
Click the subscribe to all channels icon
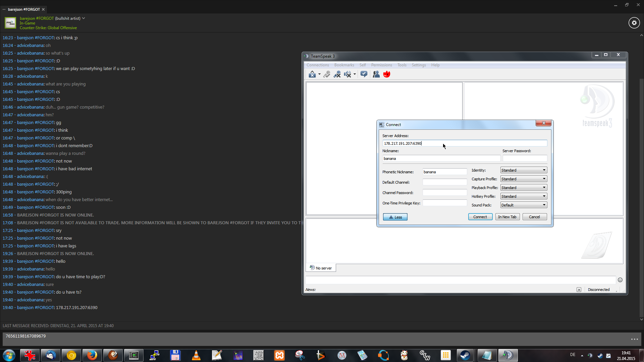click(364, 74)
